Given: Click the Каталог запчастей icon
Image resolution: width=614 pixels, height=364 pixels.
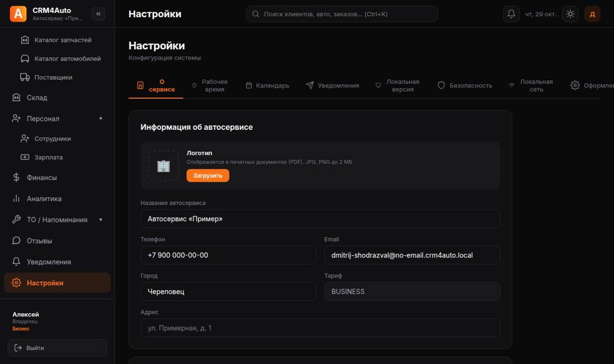Looking at the screenshot, I should 25,40.
